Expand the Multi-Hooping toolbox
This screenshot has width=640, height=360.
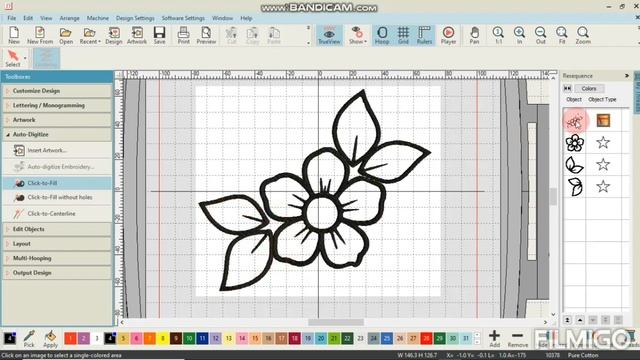pyautogui.click(x=57, y=258)
